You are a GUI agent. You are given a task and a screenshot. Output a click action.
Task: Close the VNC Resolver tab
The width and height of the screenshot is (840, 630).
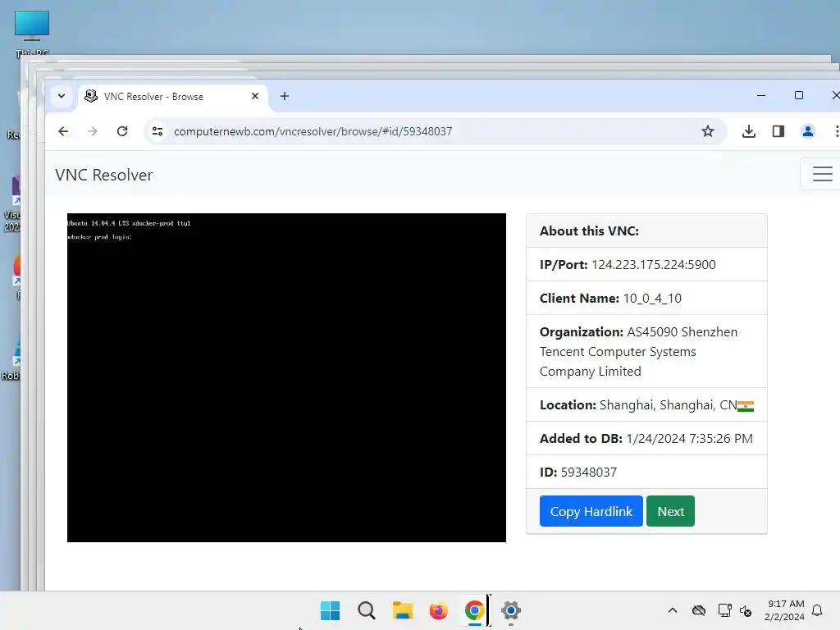(255, 96)
